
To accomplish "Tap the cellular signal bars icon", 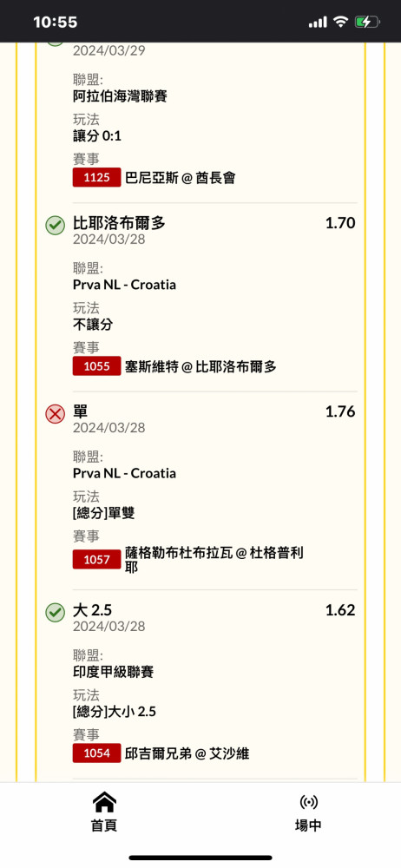I will (x=318, y=23).
